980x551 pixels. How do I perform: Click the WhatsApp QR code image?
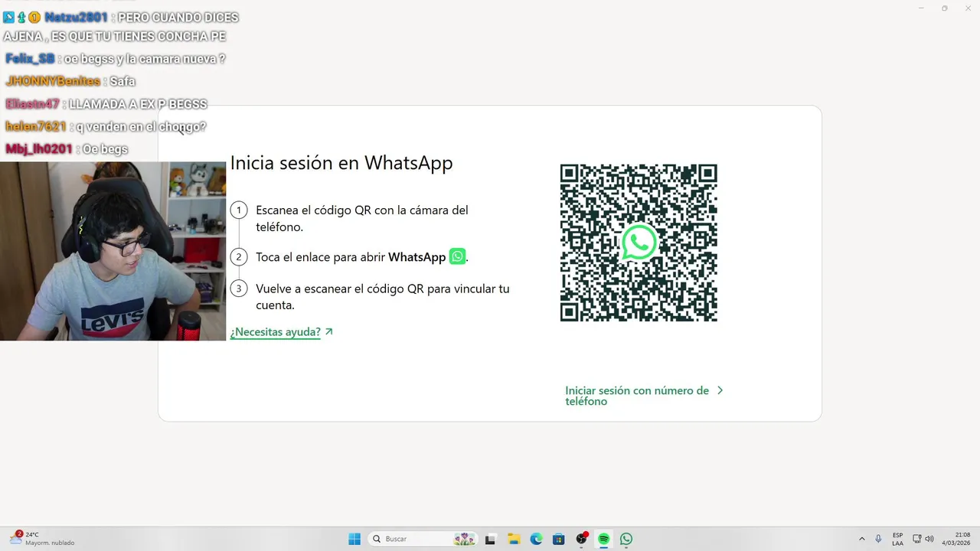pos(639,243)
